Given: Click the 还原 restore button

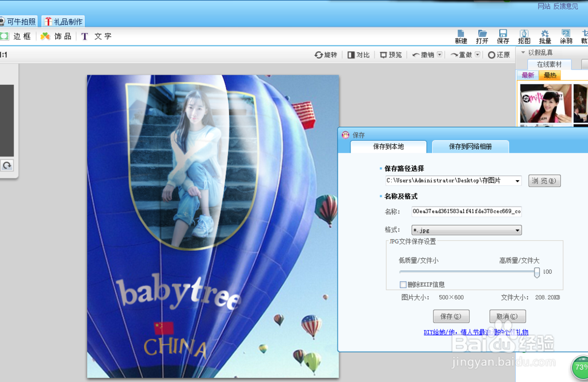Looking at the screenshot, I should tap(499, 55).
